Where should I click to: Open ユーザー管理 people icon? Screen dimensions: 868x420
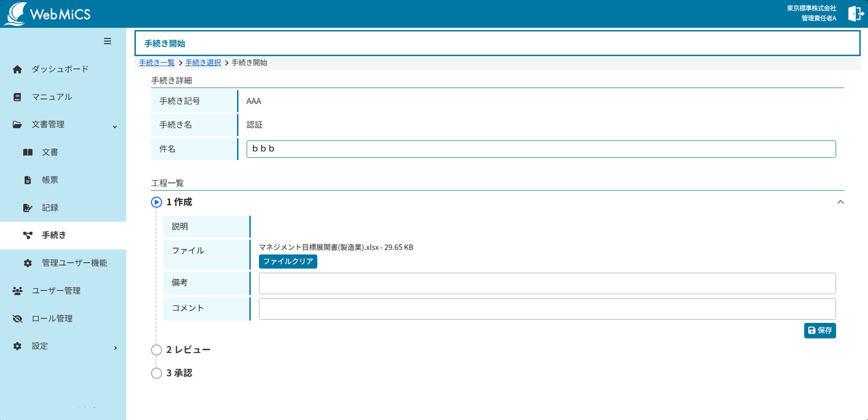coord(17,291)
